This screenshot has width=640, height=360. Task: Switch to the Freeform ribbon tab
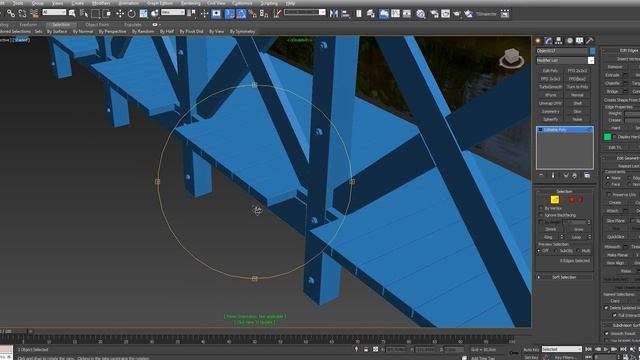(x=28, y=24)
